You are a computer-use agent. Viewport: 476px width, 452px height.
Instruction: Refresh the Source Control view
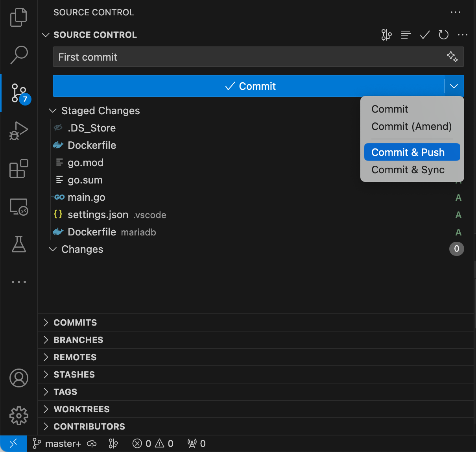click(443, 35)
